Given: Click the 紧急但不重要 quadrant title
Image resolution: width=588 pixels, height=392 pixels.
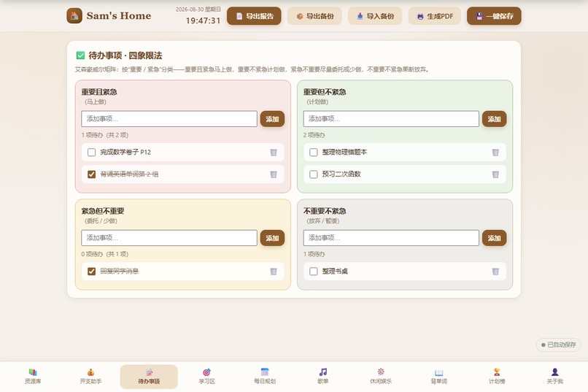Looking at the screenshot, I should [x=103, y=211].
